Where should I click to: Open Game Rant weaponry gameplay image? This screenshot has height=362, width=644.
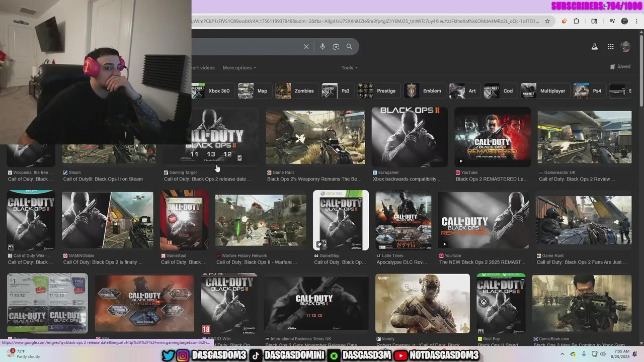(315, 137)
